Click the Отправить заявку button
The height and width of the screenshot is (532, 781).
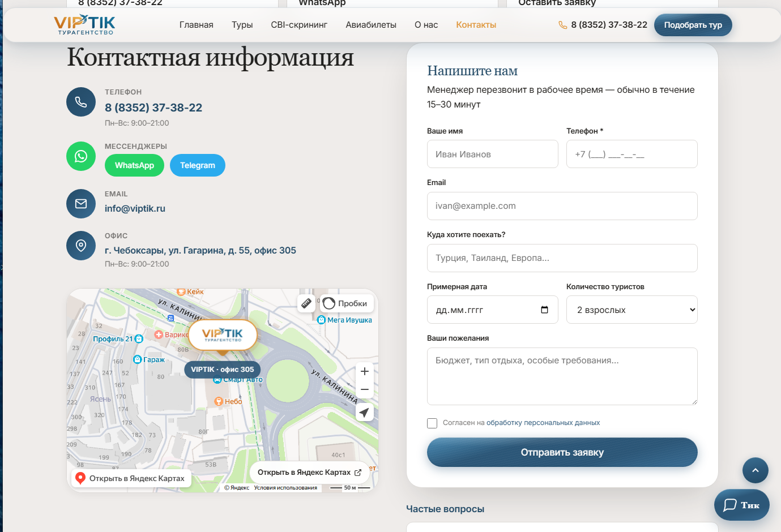tap(562, 452)
